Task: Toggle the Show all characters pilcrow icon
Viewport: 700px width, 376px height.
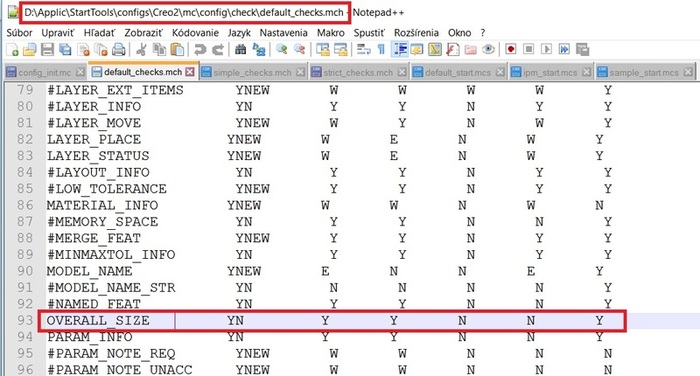Action: 381,50
